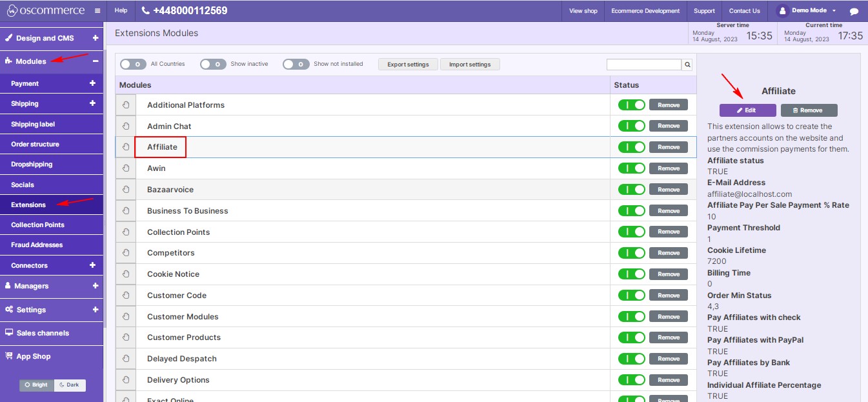The image size is (868, 402).
Task: Click the drag handle for Additional Platforms
Action: pyautogui.click(x=126, y=105)
